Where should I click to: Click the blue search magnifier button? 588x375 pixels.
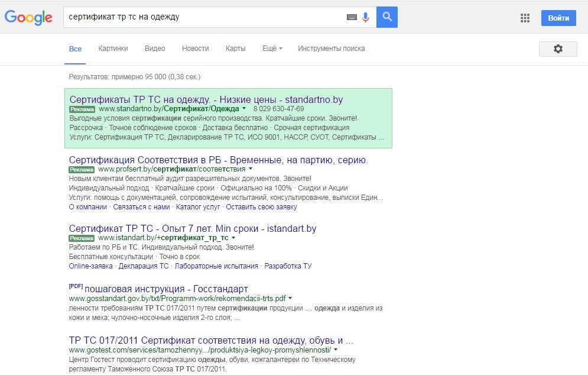point(387,17)
